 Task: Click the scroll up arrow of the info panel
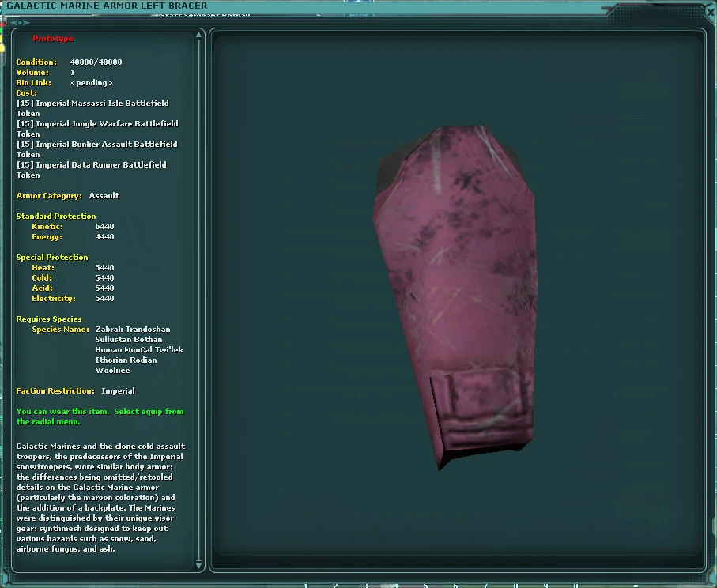coord(198,36)
